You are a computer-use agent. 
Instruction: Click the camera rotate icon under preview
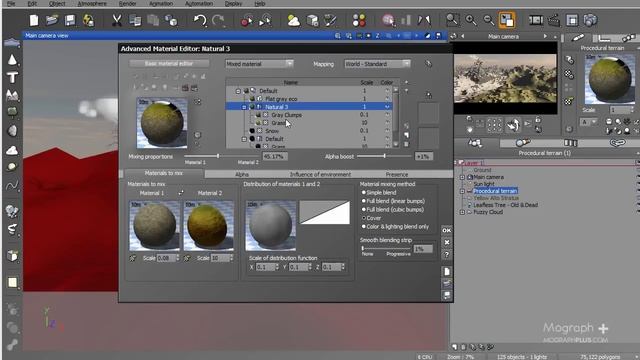[x=513, y=124]
